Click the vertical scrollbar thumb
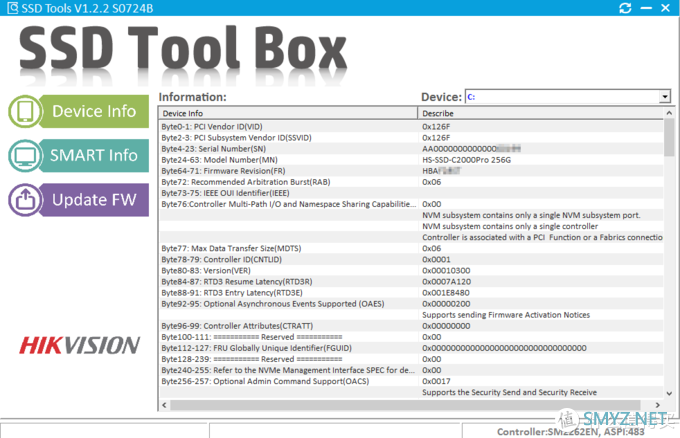 669,138
